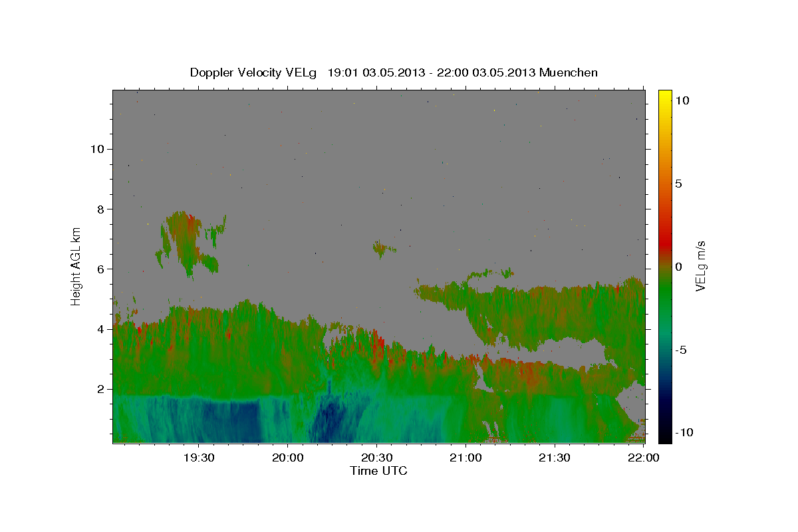Click the colorbar value 10
Viewport: 798px width, 532px height.
pyautogui.click(x=682, y=100)
